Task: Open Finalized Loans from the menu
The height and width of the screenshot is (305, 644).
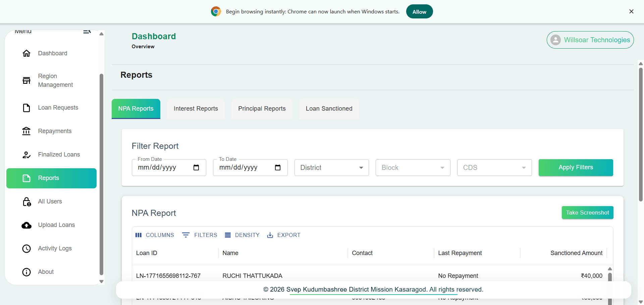Action: 51,155
